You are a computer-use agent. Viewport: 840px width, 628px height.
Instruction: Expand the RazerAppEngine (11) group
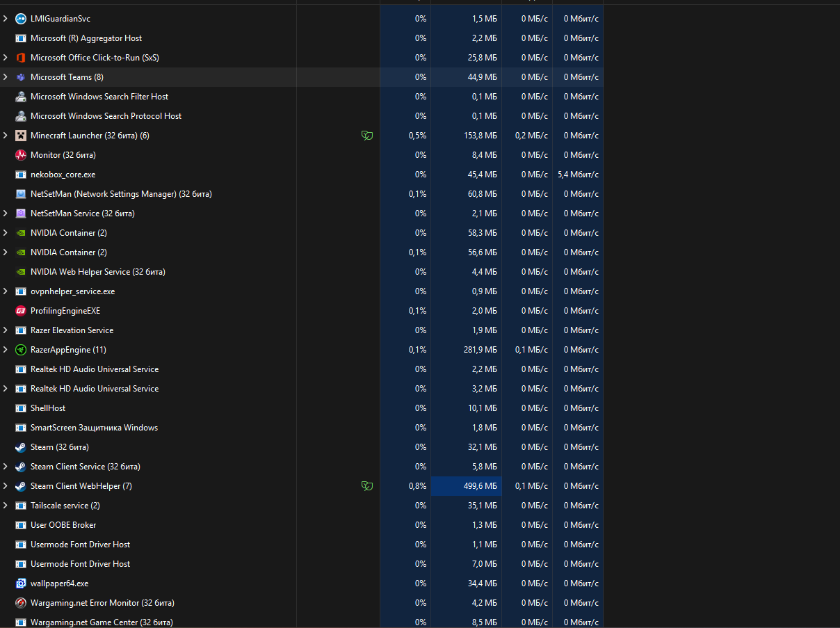coord(6,350)
